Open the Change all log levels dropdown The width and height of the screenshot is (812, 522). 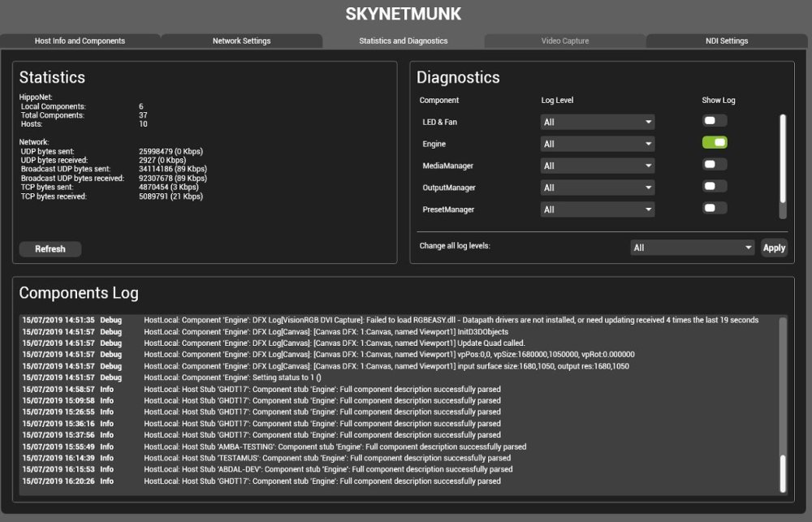pyautogui.click(x=693, y=248)
